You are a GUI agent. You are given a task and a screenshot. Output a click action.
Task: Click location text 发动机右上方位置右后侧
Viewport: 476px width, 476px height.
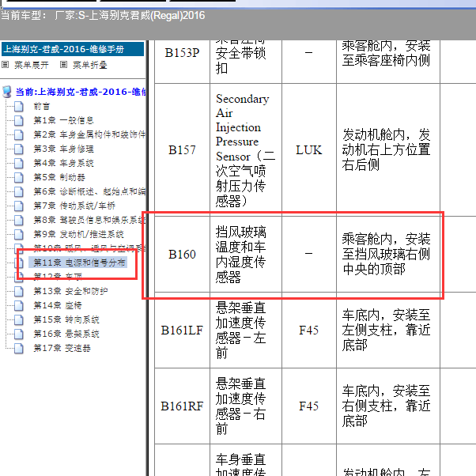click(386, 150)
